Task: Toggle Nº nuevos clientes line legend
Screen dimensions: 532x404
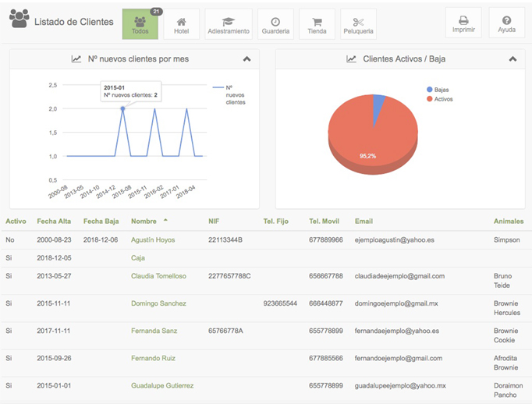Action: [x=229, y=95]
